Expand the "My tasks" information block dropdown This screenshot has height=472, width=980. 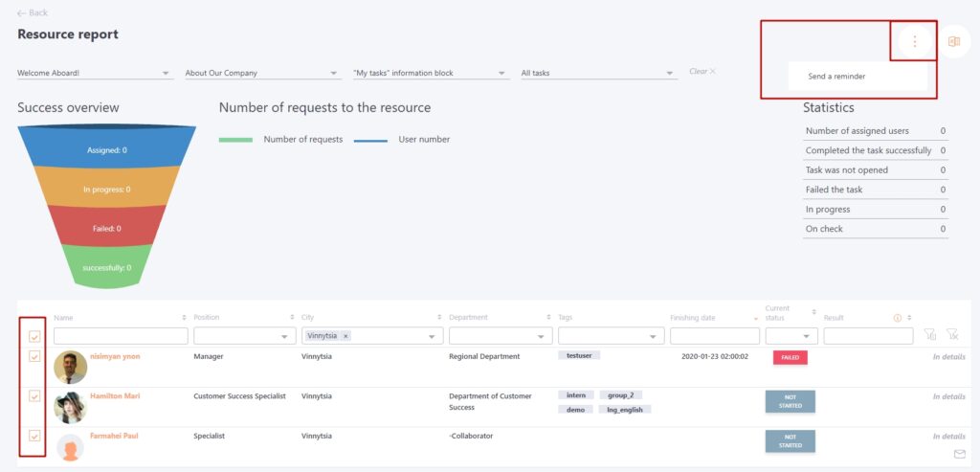[431, 73]
